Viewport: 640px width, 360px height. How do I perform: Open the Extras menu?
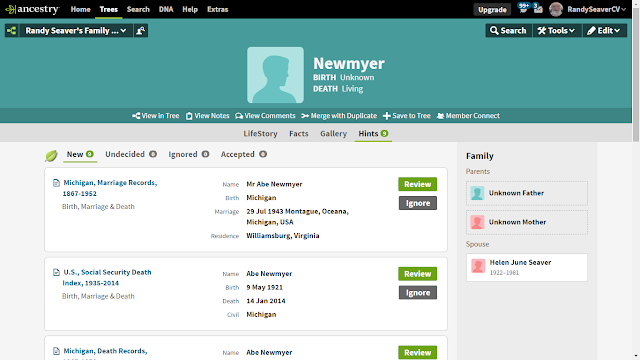218,9
